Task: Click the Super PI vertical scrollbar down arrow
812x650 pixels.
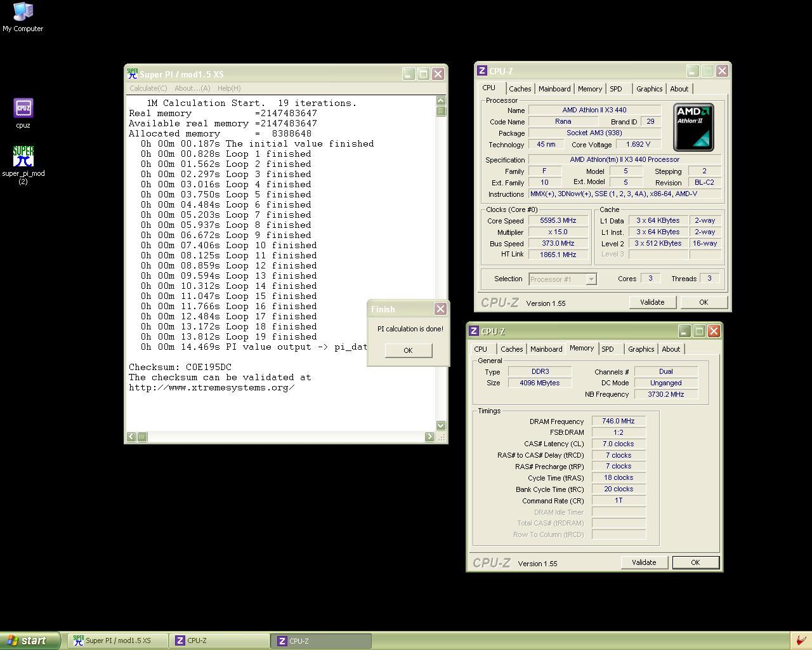Action: [x=441, y=425]
